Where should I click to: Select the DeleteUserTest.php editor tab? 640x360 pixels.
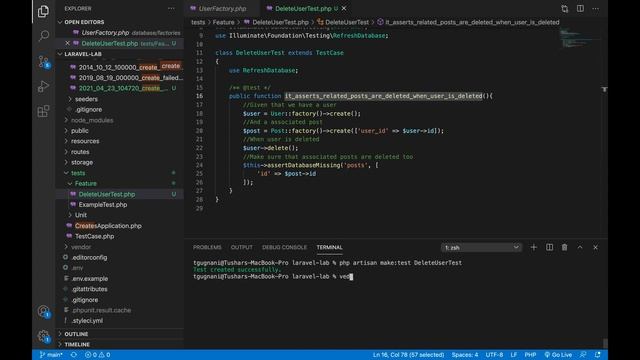tap(303, 8)
